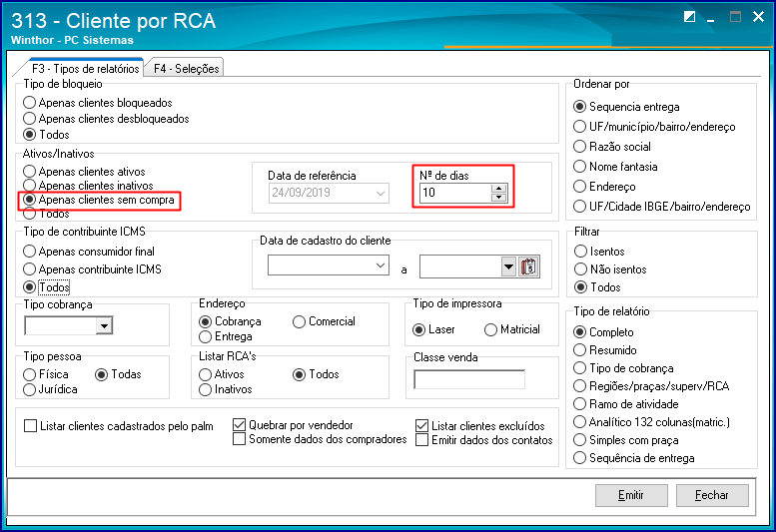Select Física under Tipo pessoa
The height and width of the screenshot is (532, 776).
[x=46, y=374]
